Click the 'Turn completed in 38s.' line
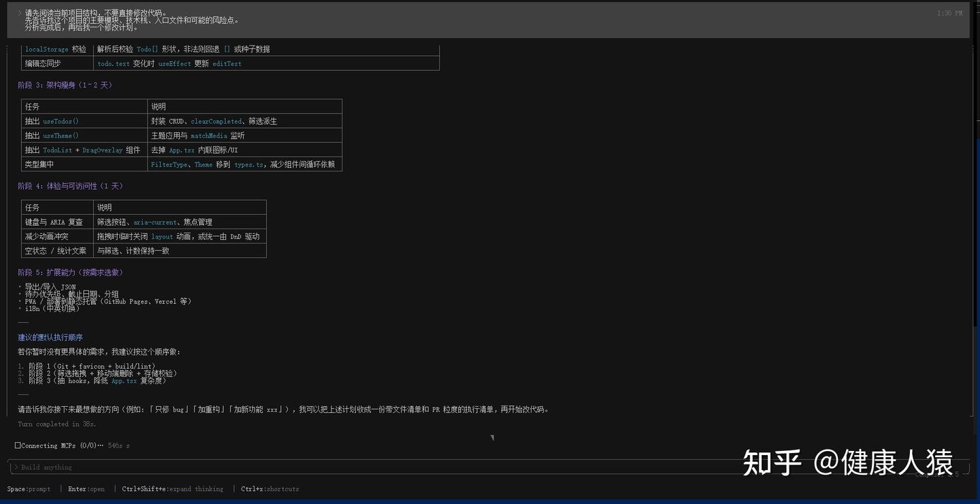Screen dimensions: 980x504 click(56, 424)
